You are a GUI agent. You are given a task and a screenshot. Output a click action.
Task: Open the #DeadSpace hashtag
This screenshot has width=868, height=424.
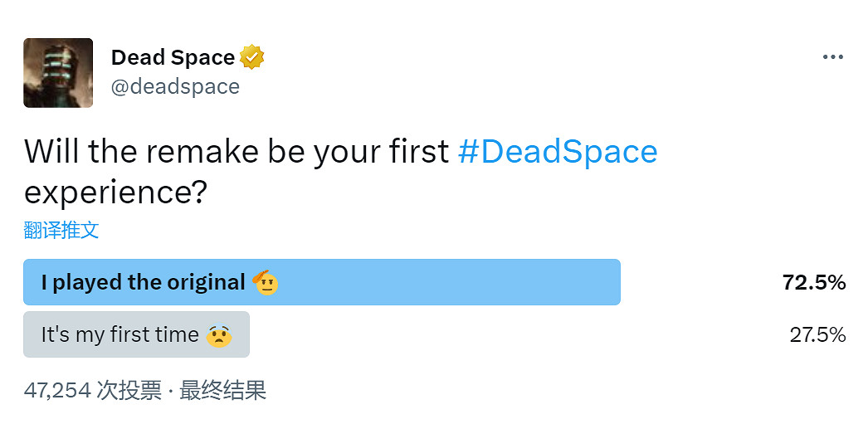(x=557, y=152)
